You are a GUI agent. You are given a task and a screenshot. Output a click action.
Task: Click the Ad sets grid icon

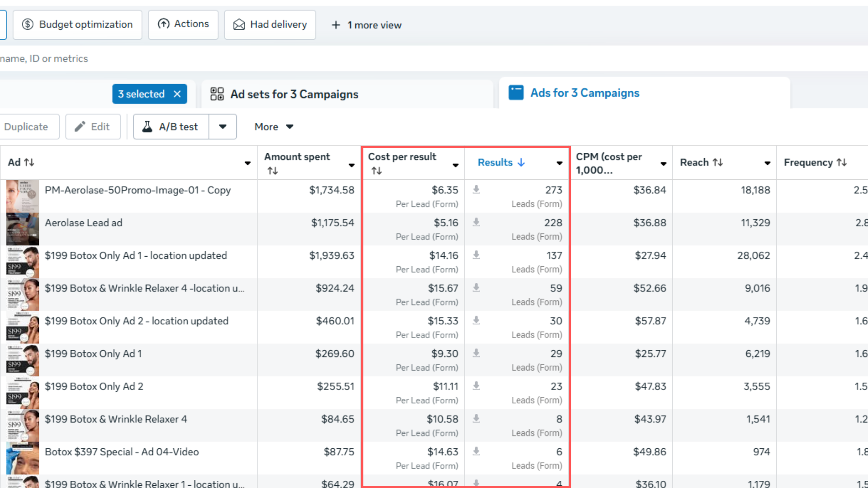tap(217, 94)
